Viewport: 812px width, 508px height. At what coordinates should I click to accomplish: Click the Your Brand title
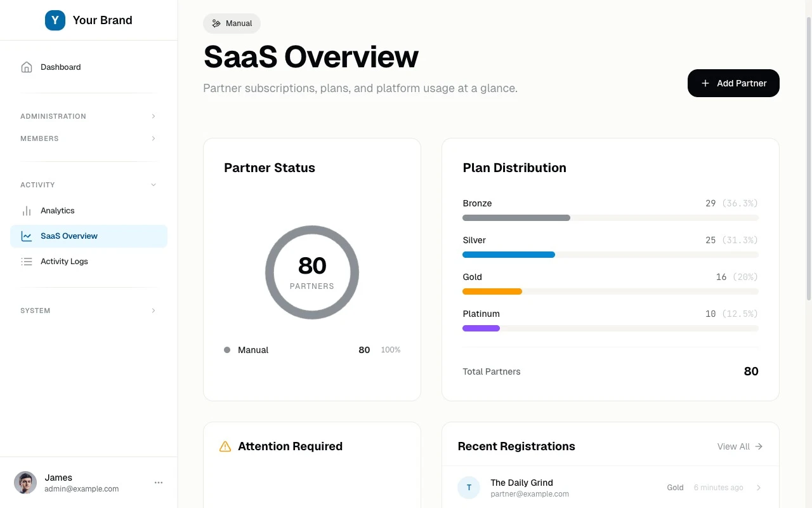click(102, 20)
